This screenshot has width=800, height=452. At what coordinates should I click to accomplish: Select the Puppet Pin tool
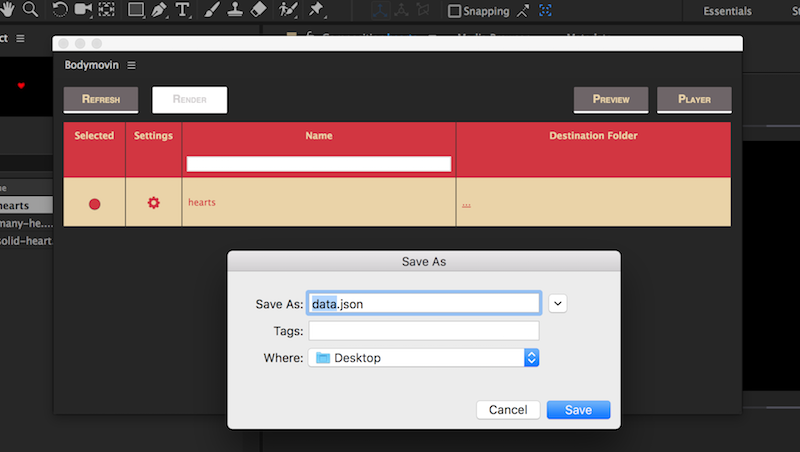pos(316,10)
